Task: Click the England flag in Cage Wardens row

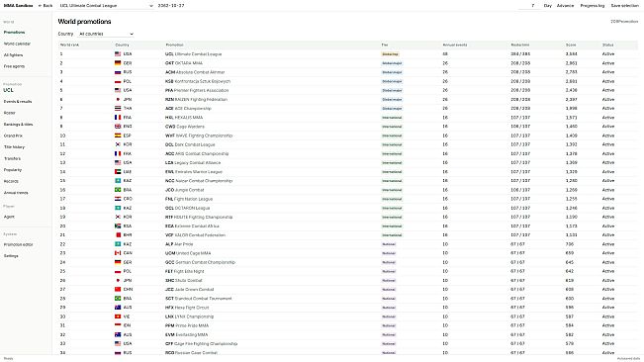Action: point(118,127)
